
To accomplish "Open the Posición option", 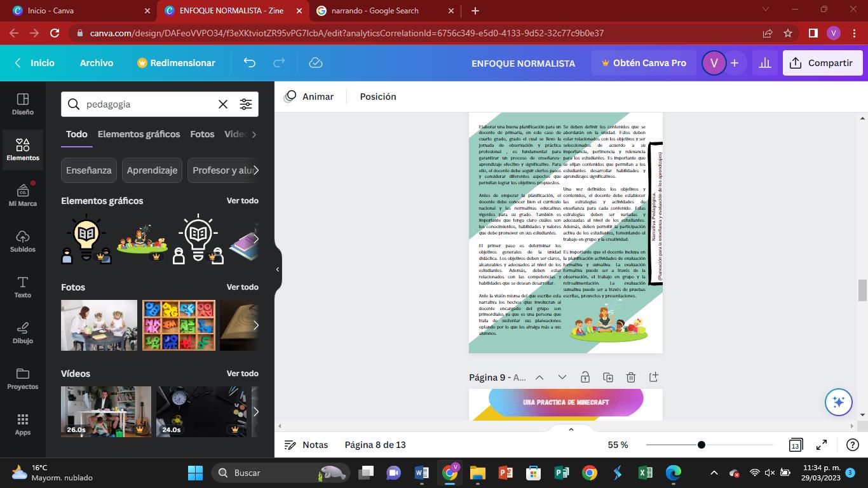I will (378, 97).
